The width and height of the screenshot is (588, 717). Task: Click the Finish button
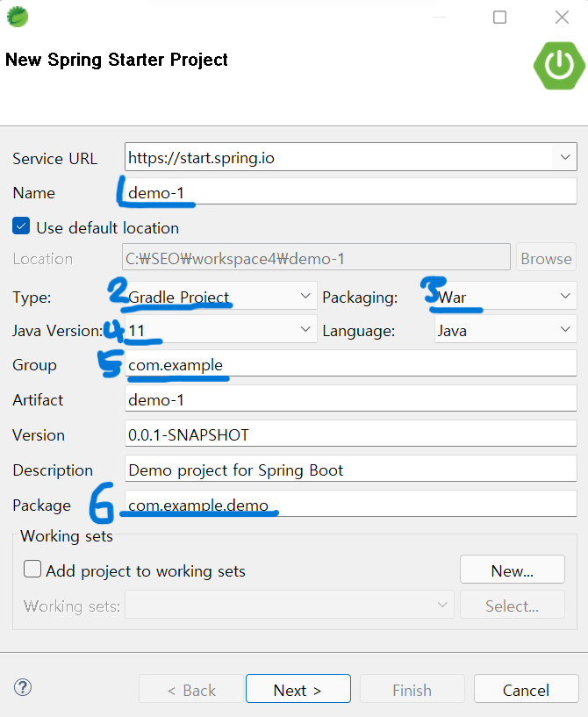point(412,689)
